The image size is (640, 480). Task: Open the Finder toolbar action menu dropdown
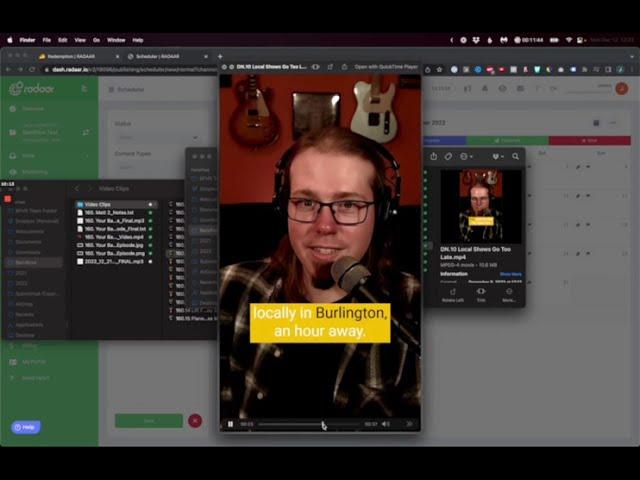pos(466,156)
